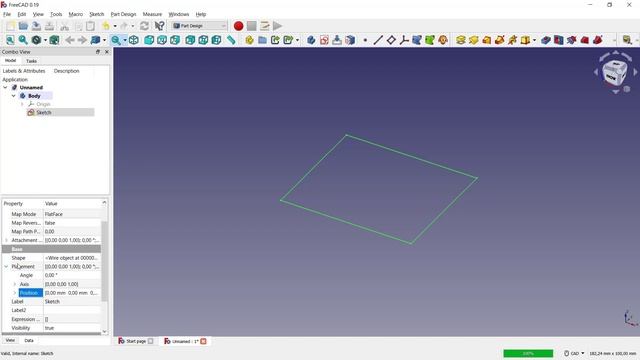Open the Measure menu
This screenshot has height=360, width=640.
[152, 14]
